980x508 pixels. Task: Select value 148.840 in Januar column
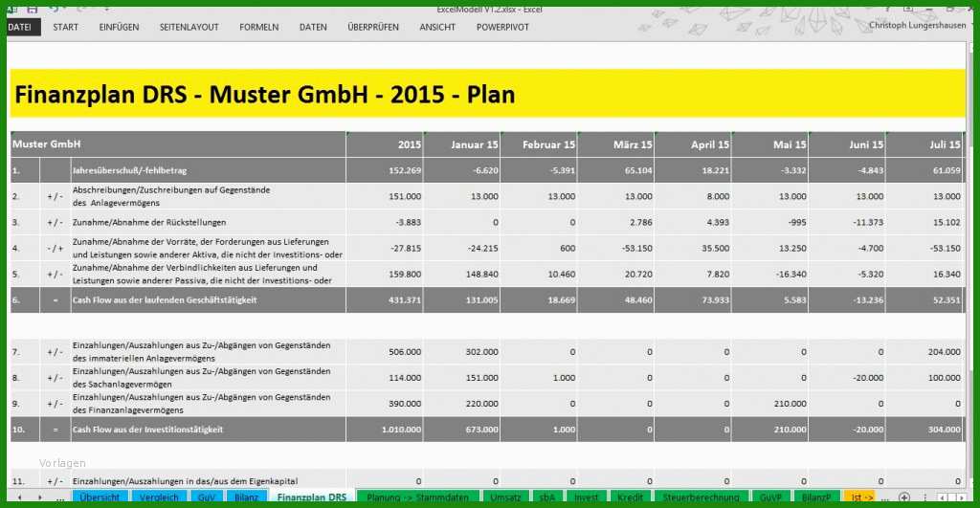462,275
